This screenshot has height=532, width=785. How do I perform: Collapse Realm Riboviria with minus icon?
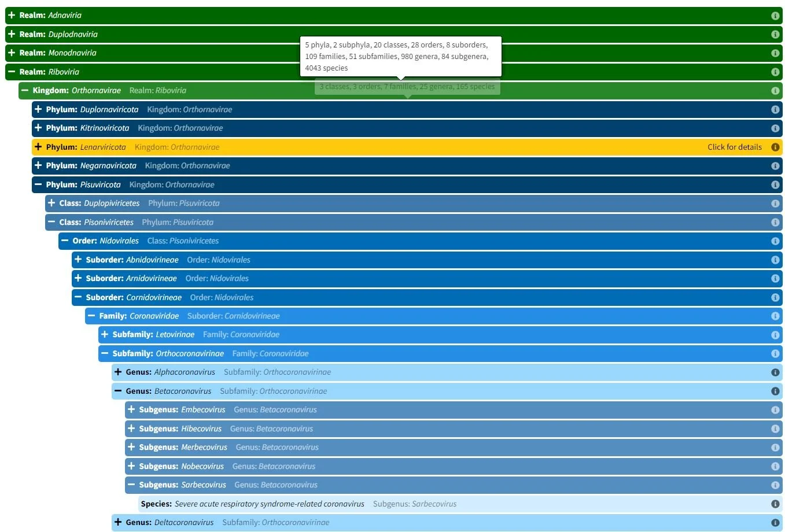pyautogui.click(x=12, y=72)
